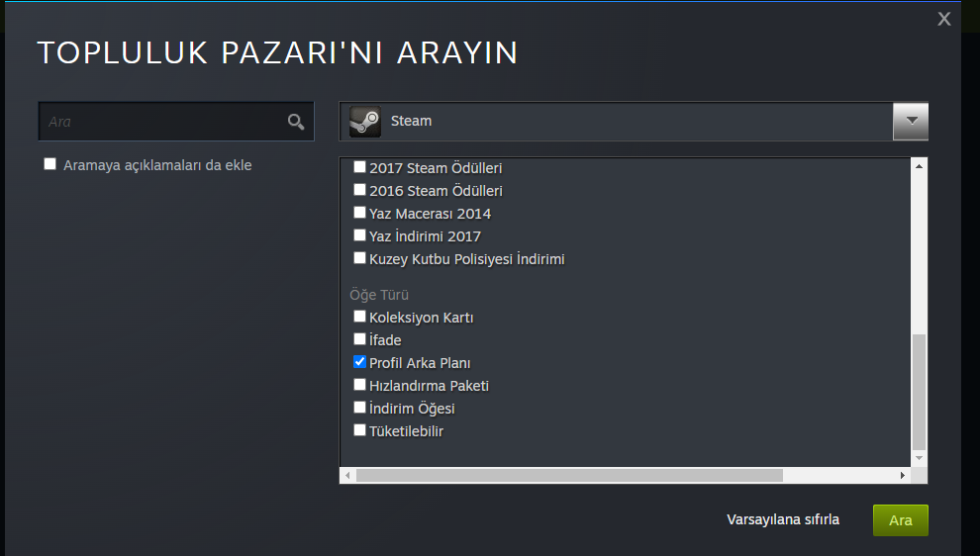Enable Kuzey Kutbu Polisiyesi İndirimi checkbox
This screenshot has width=980, height=556.
[359, 257]
